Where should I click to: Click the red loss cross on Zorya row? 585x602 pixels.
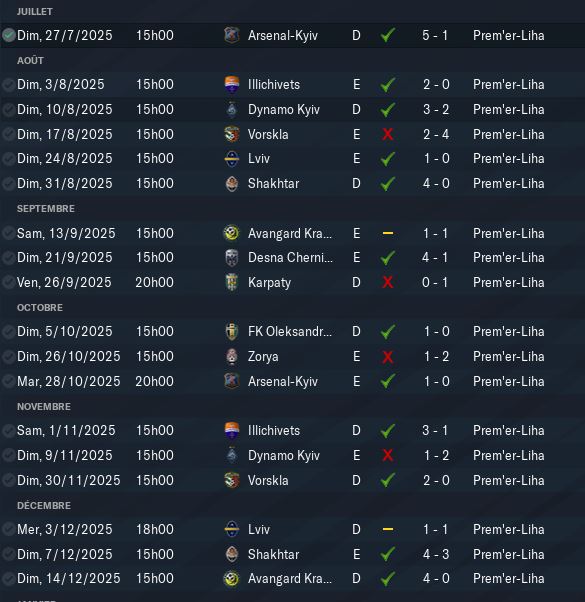pyautogui.click(x=388, y=357)
